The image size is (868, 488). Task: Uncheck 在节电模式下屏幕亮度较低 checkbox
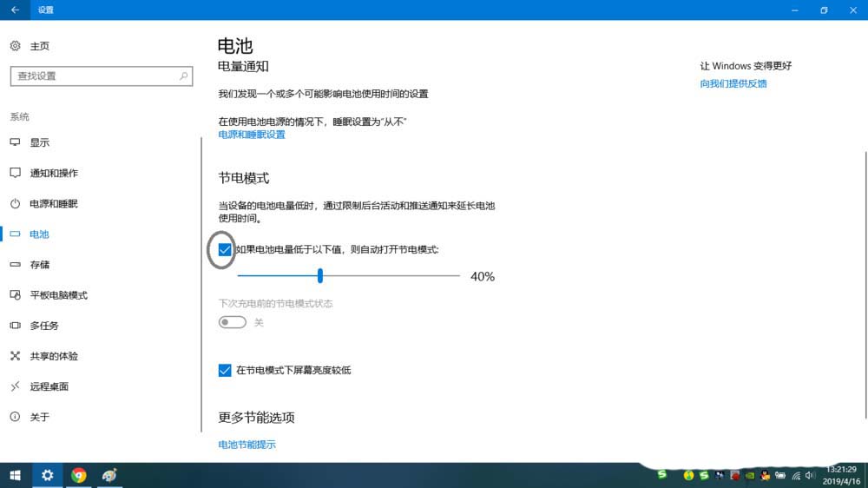click(224, 370)
